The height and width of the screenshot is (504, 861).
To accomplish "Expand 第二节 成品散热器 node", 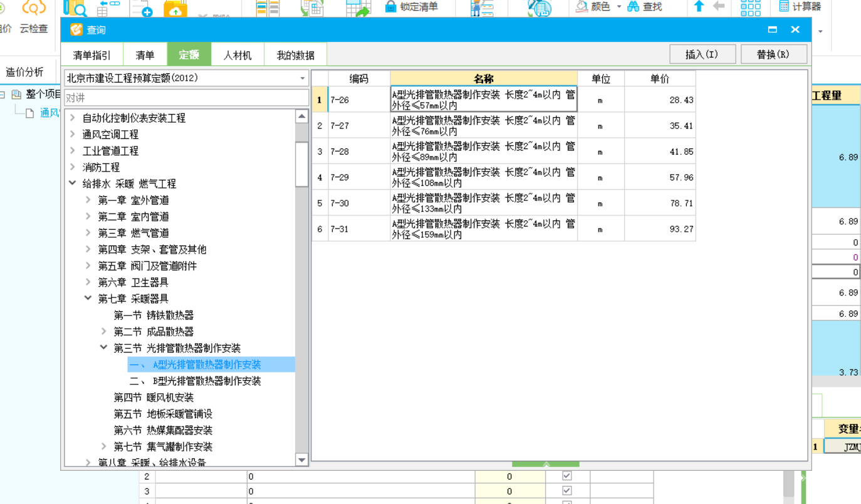I will click(104, 331).
